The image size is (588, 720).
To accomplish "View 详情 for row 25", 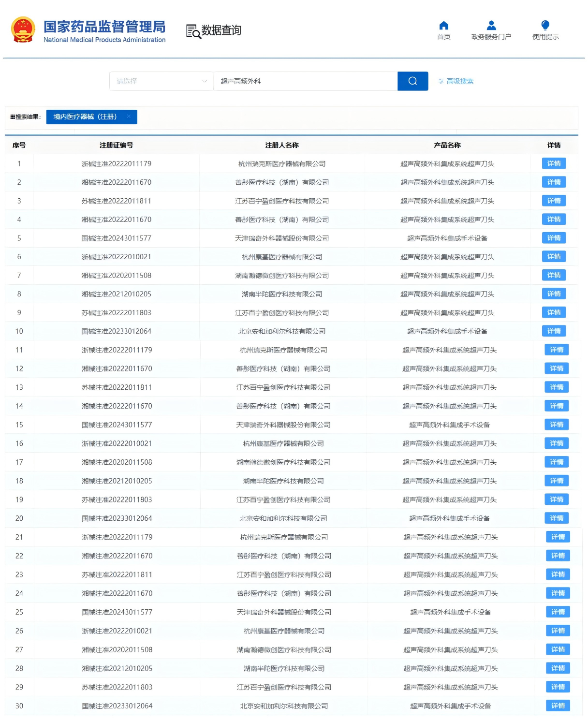I will click(558, 612).
